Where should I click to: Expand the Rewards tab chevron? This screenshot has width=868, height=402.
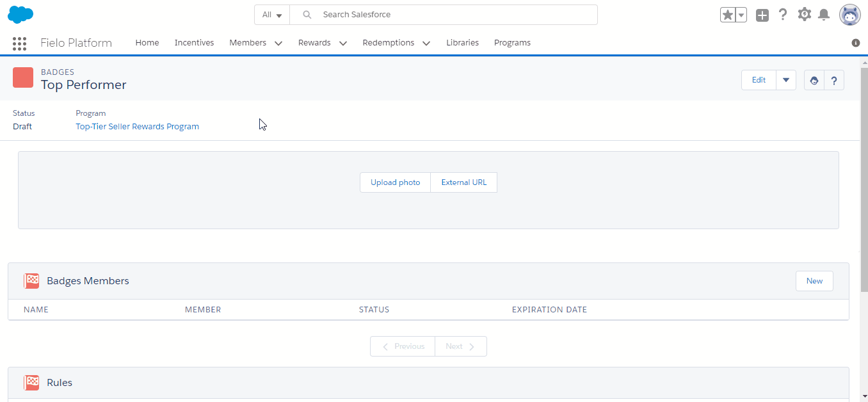click(343, 44)
